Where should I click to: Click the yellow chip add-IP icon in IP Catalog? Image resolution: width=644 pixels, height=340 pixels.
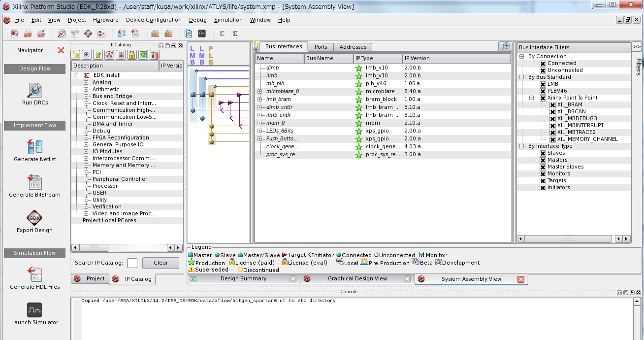pyautogui.click(x=98, y=55)
